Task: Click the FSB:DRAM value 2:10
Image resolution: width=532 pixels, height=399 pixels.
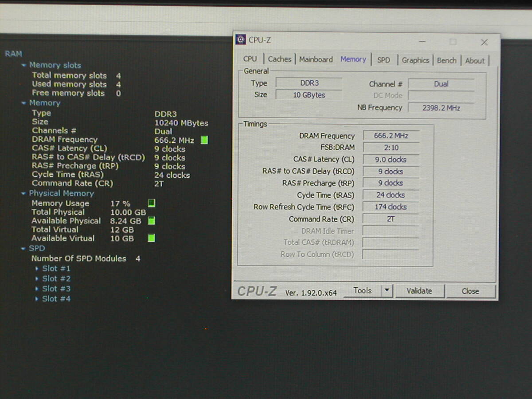Action: tap(391, 148)
